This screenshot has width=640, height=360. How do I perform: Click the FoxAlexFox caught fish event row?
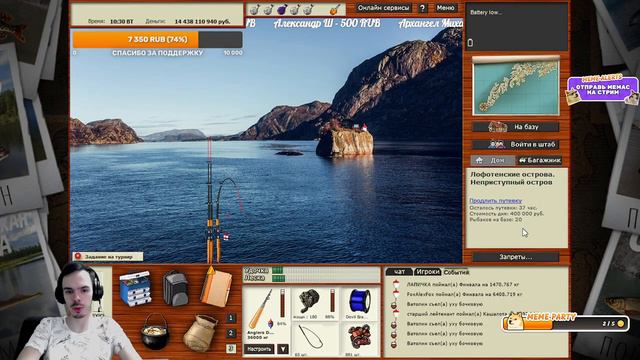[464, 294]
